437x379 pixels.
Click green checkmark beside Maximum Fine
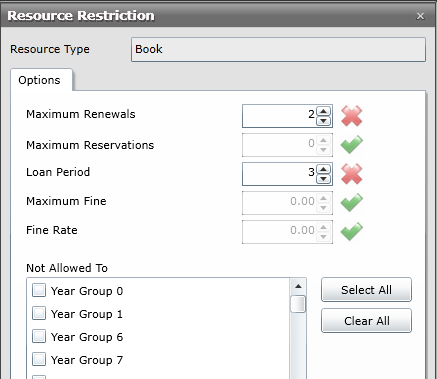352,202
